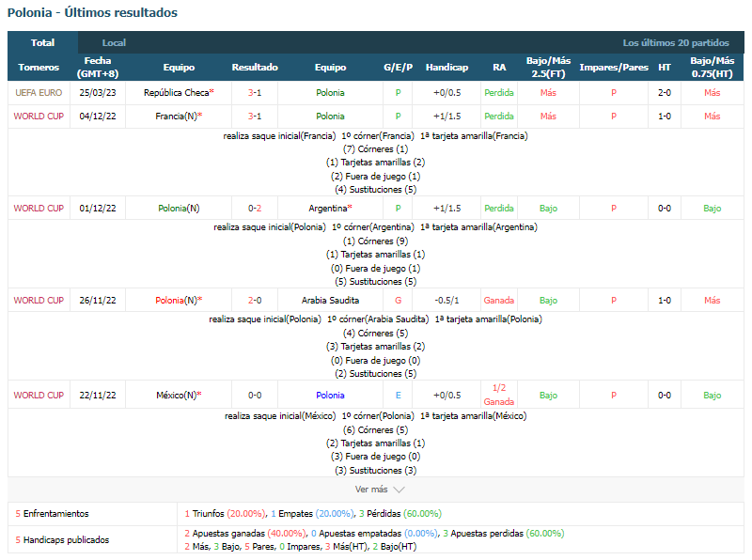The height and width of the screenshot is (560, 752).
Task: Click '5 Handicaps publicados' summary label
Action: pos(62,540)
